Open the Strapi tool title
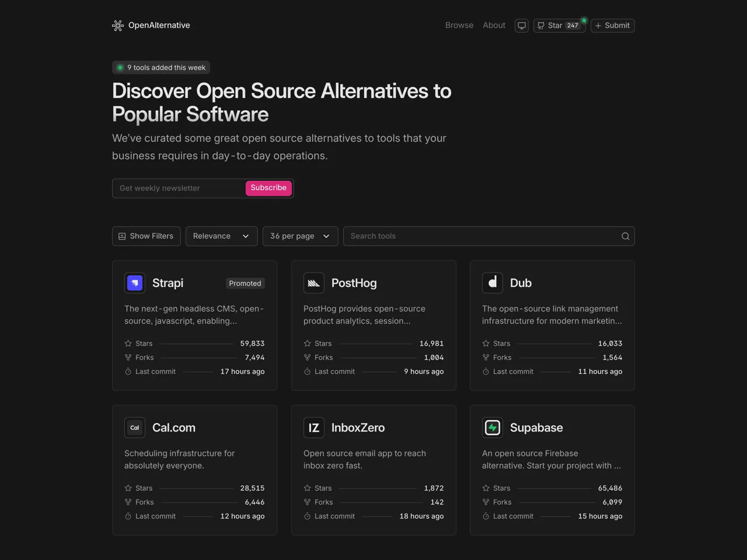The height and width of the screenshot is (560, 747). [167, 283]
